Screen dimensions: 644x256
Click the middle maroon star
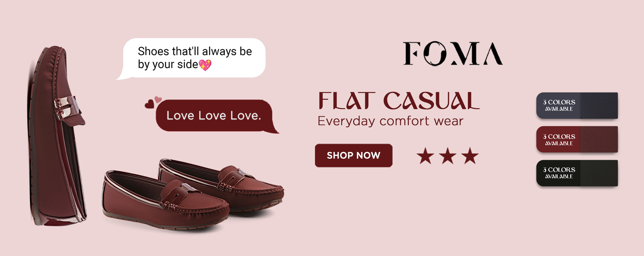point(447,156)
